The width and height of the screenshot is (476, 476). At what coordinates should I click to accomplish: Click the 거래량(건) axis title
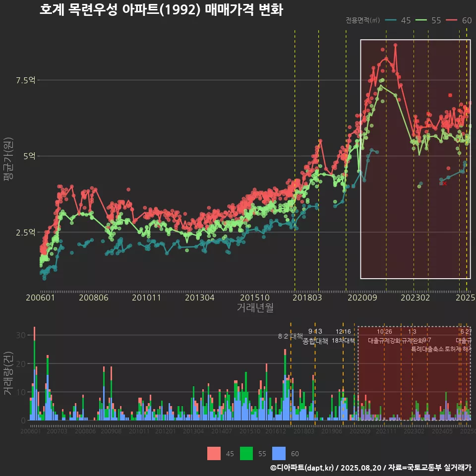tap(8, 373)
